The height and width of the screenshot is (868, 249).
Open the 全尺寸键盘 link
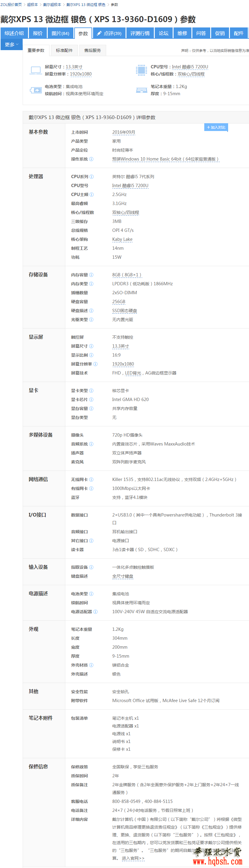(x=123, y=576)
